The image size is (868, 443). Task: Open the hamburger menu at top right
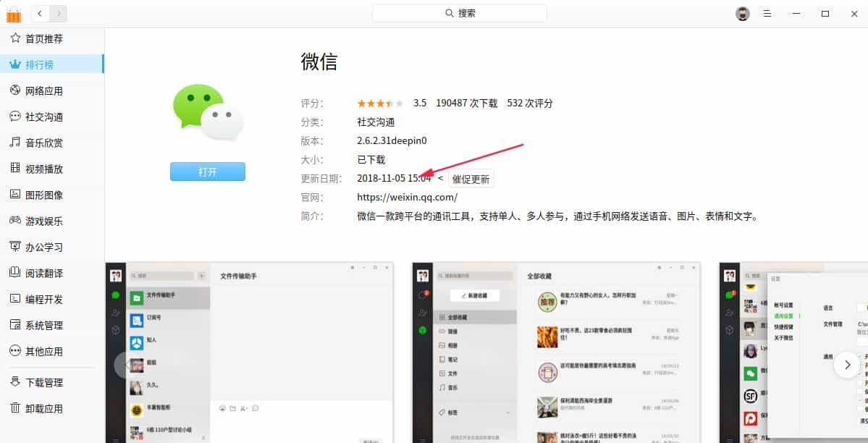[767, 13]
